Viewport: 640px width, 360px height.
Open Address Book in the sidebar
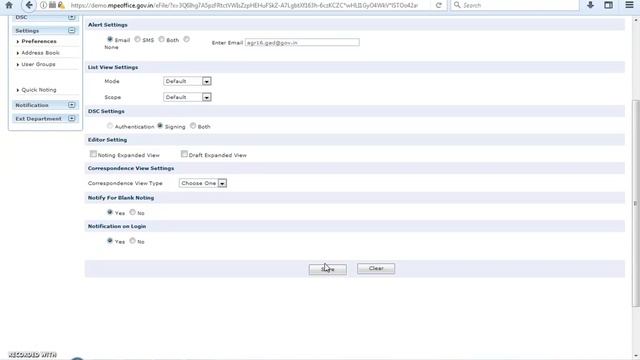pos(40,53)
